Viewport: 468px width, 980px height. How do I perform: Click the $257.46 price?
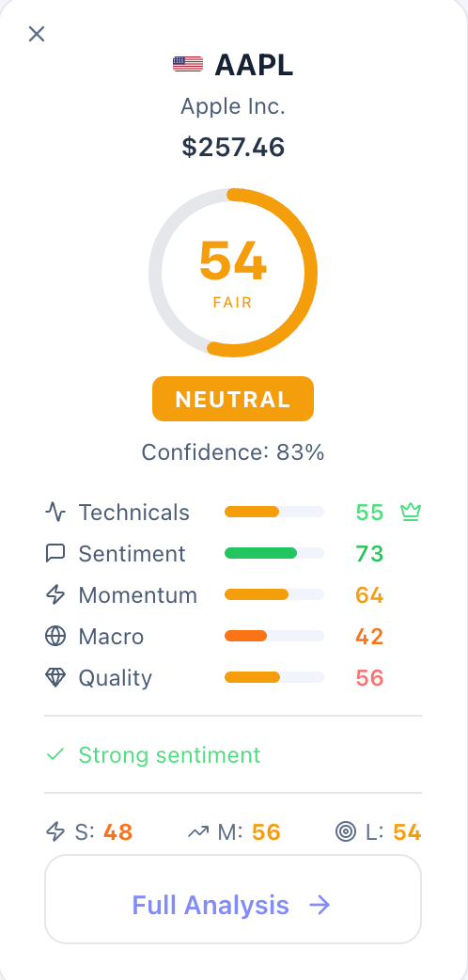(233, 147)
